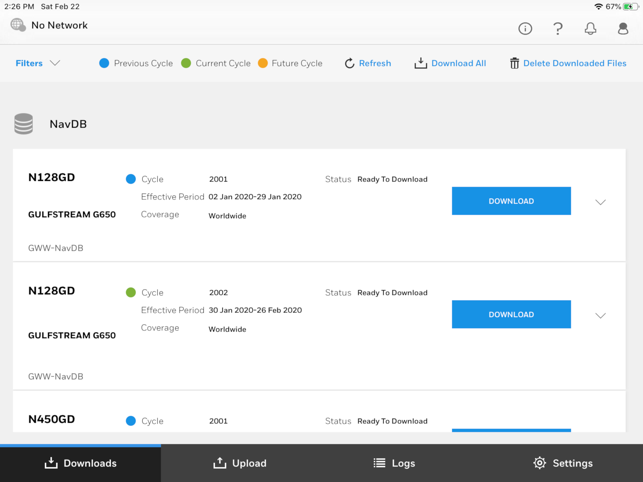This screenshot has height=482, width=643.
Task: Click the Refresh link
Action: (375, 63)
